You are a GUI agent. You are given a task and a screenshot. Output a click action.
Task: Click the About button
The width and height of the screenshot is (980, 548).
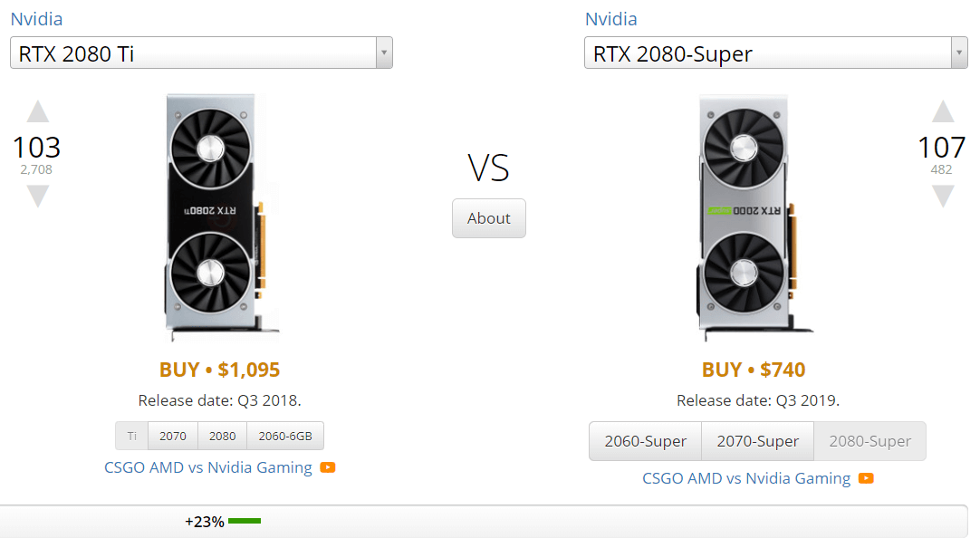click(x=489, y=218)
